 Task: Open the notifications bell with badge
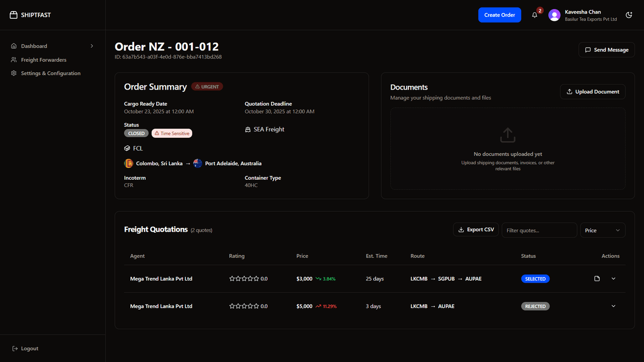point(535,15)
